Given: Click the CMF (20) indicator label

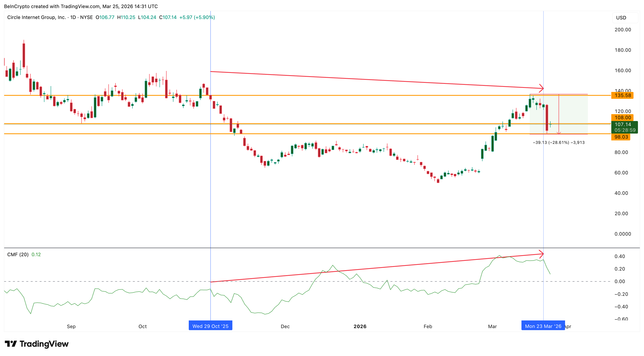Looking at the screenshot, I should click(18, 254).
